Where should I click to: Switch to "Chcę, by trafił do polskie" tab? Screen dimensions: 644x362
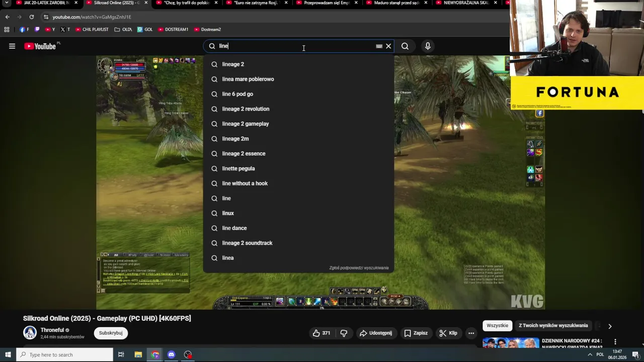pos(186,3)
